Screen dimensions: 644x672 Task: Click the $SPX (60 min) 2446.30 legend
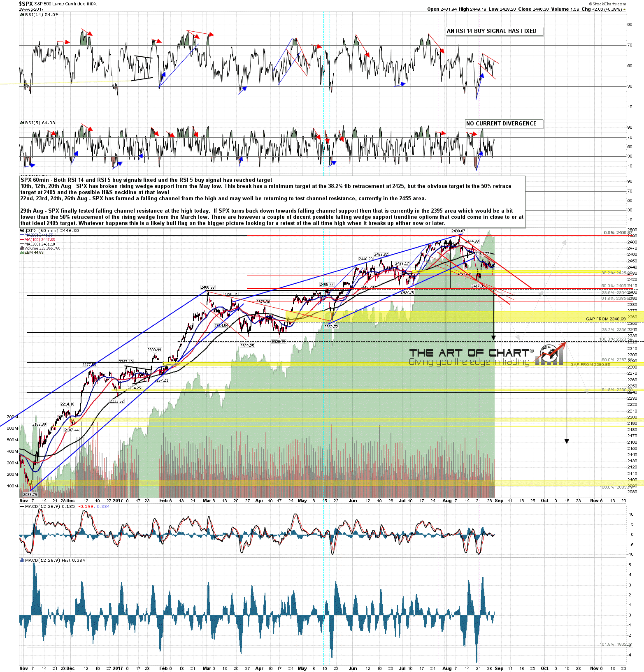click(52, 231)
